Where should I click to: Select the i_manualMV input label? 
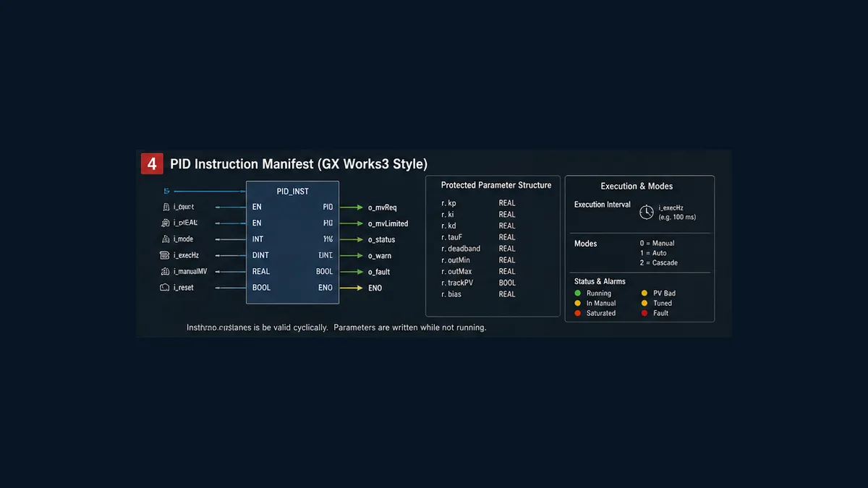click(x=190, y=271)
